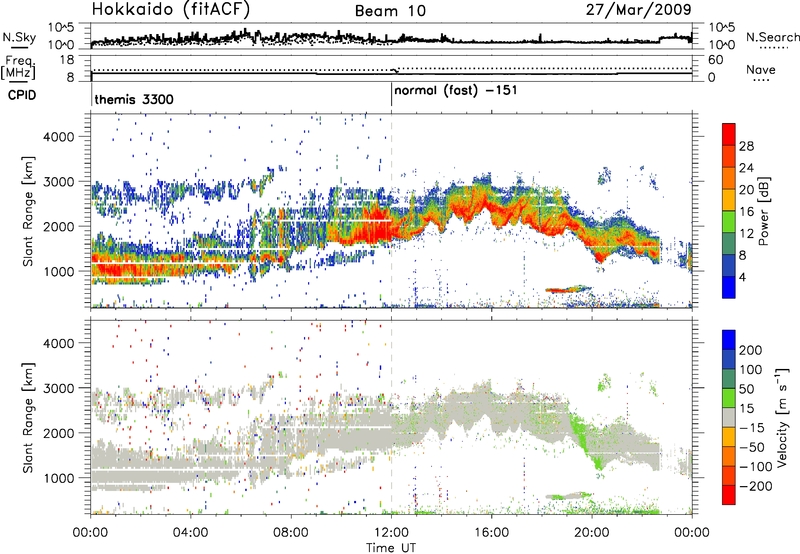Click the 'Hokkaido (fitACF)' title text

(170, 9)
